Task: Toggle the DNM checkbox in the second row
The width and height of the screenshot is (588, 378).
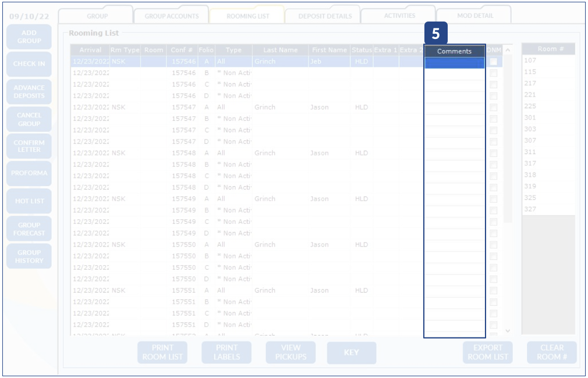Action: click(494, 73)
